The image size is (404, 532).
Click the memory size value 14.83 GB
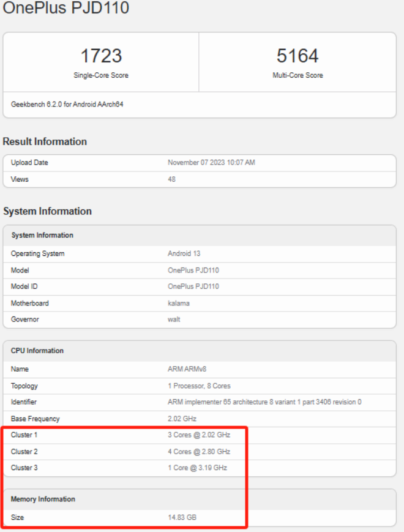click(x=182, y=518)
